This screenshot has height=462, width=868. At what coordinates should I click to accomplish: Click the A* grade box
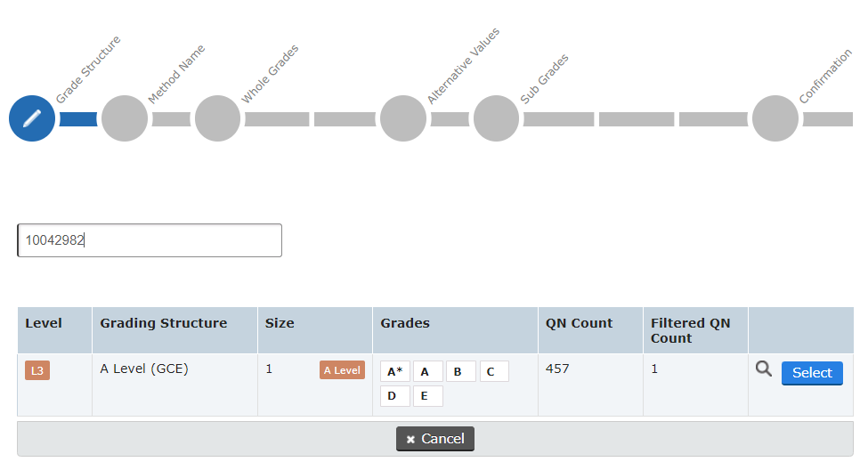click(x=395, y=372)
